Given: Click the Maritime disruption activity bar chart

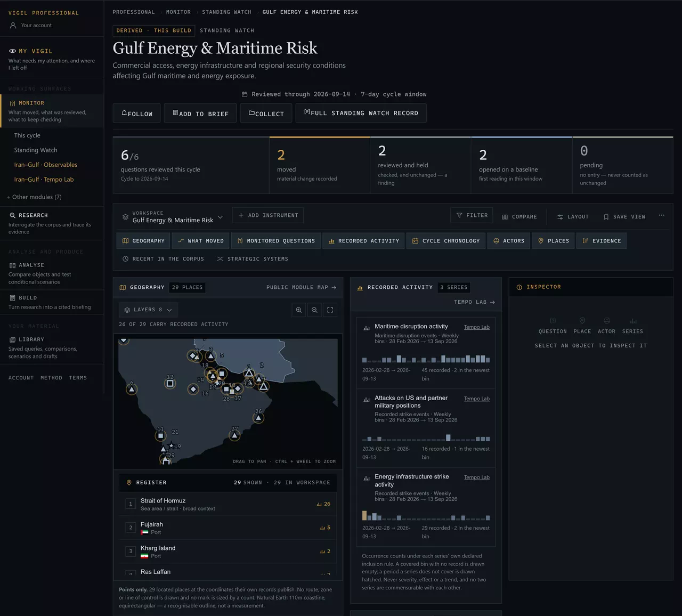Looking at the screenshot, I should pyautogui.click(x=426, y=359).
